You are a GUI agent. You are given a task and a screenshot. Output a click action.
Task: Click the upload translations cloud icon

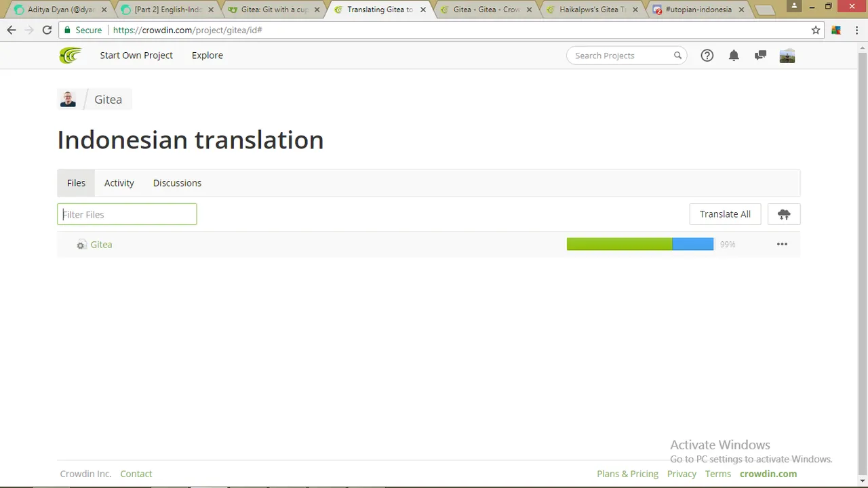[x=784, y=214]
